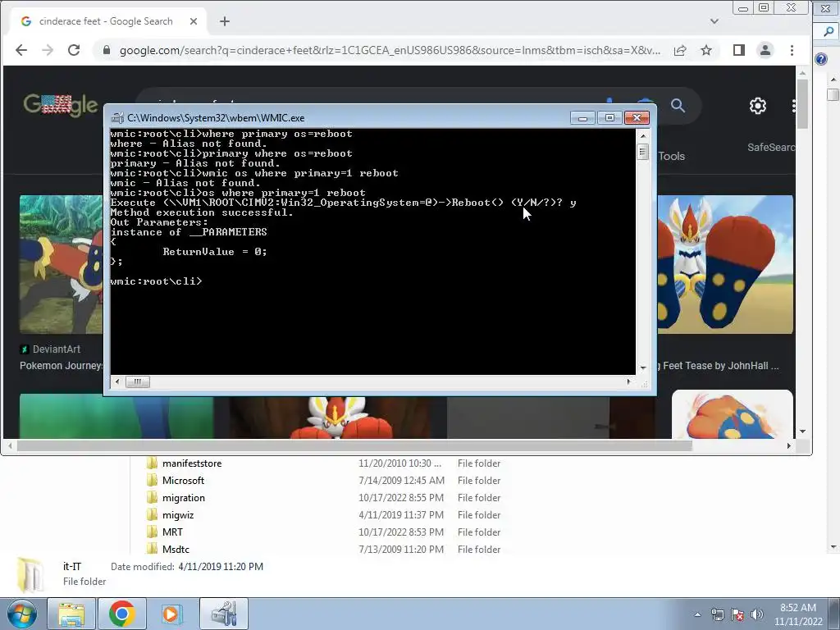
Task: Click the blue help question icon
Action: [x=820, y=59]
